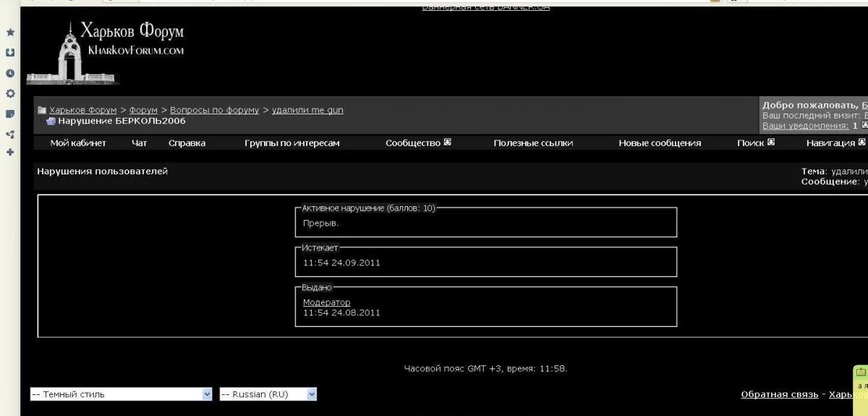Click the Часовой пояс GMT +3 text
Image resolution: width=868 pixels, height=416 pixels.
pyautogui.click(x=485, y=368)
